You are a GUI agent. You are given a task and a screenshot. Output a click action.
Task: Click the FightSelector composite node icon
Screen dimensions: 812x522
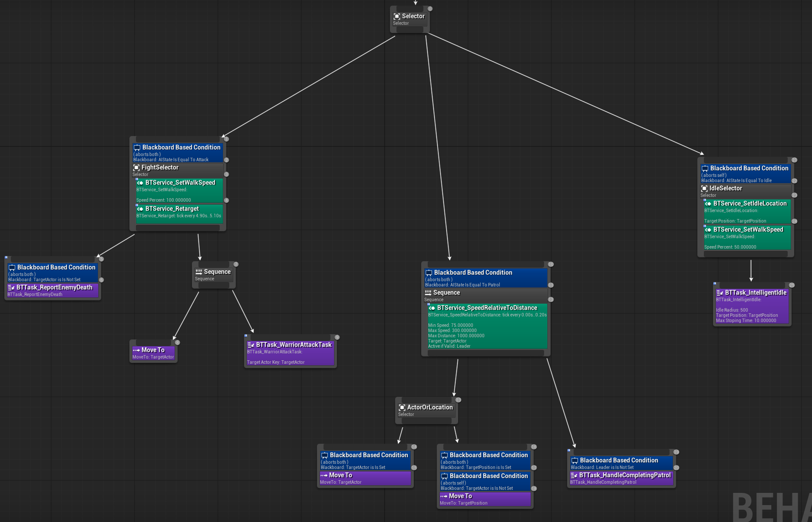click(x=136, y=168)
